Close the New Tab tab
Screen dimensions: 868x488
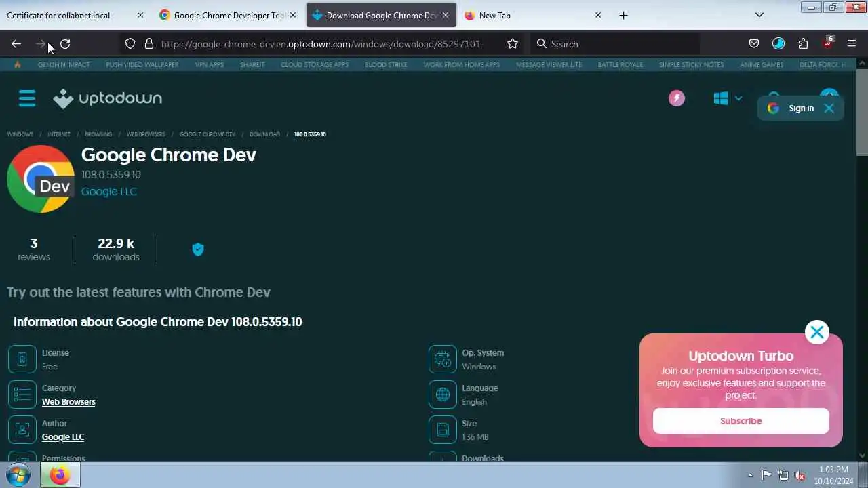[x=597, y=15]
